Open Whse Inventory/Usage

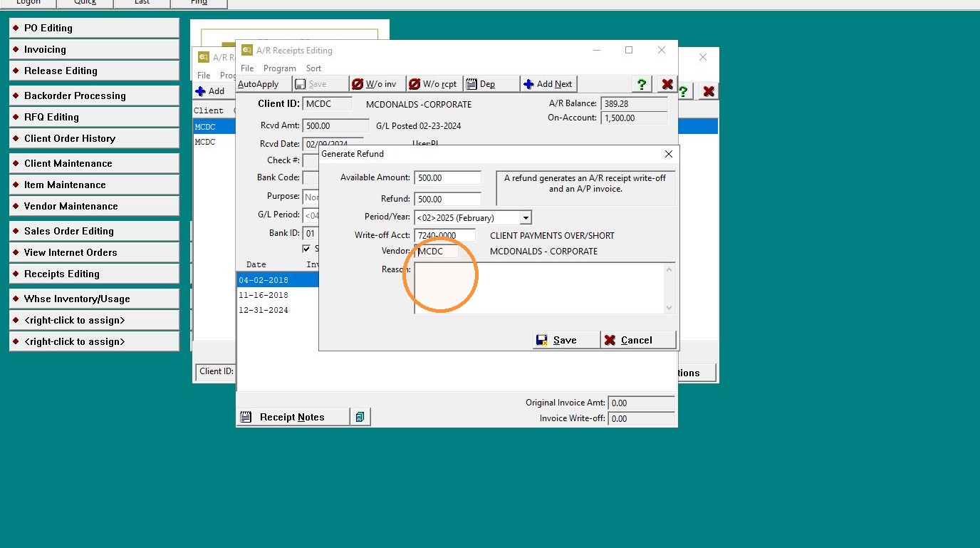[x=94, y=299]
